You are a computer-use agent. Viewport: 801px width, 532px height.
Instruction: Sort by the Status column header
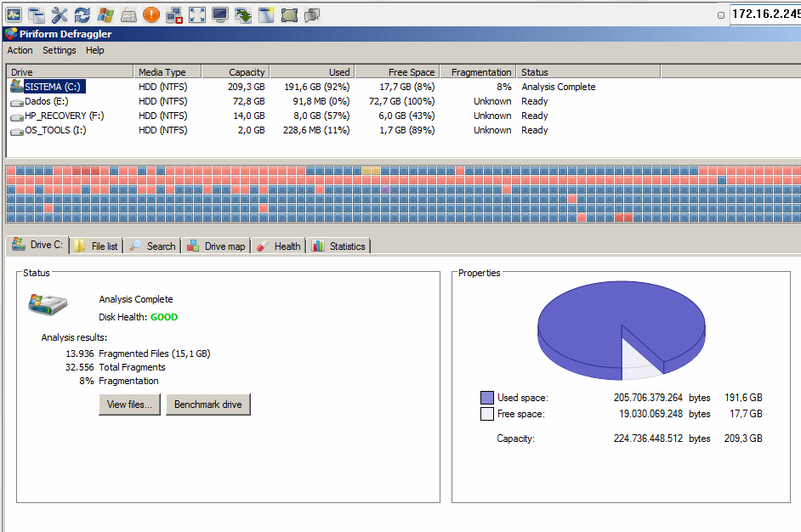click(x=588, y=71)
